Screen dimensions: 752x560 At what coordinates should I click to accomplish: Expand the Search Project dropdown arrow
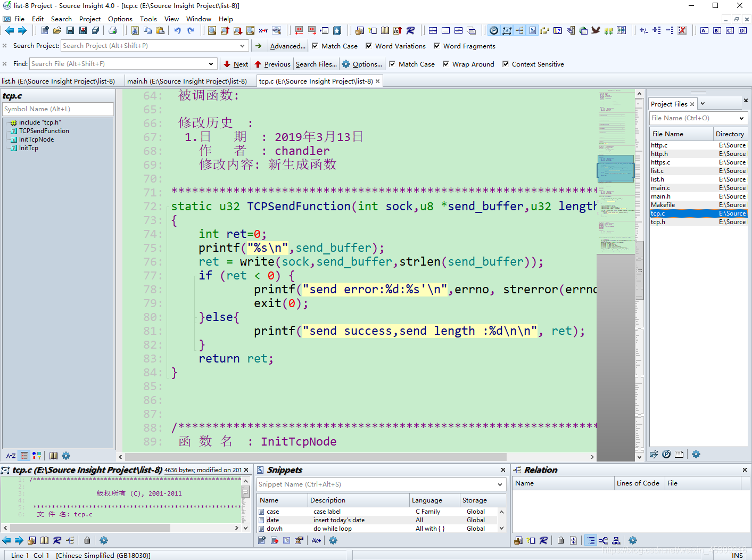(243, 46)
